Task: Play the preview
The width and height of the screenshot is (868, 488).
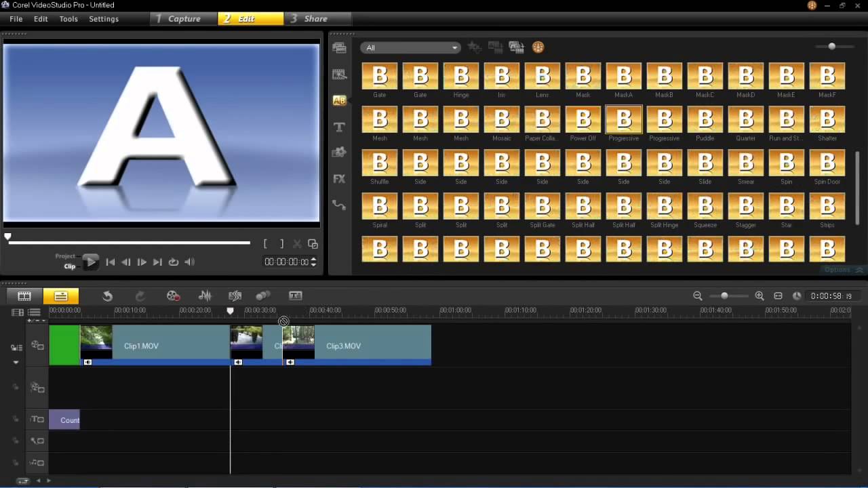Action: point(90,262)
